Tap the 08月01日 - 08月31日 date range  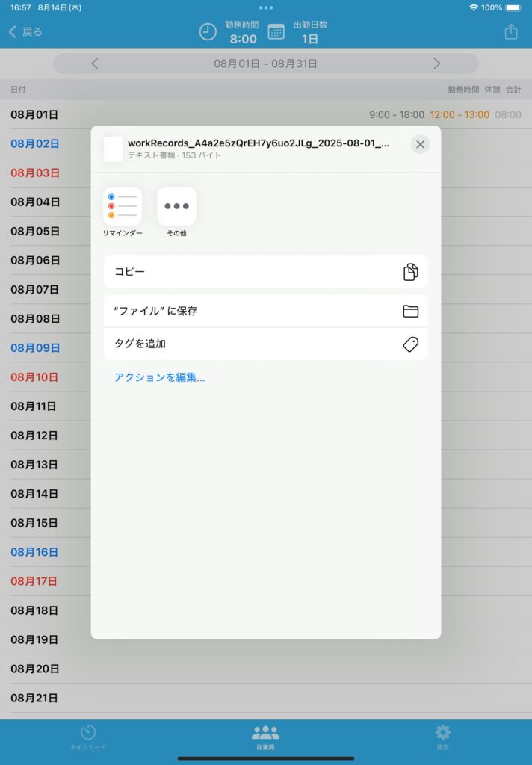click(x=265, y=64)
